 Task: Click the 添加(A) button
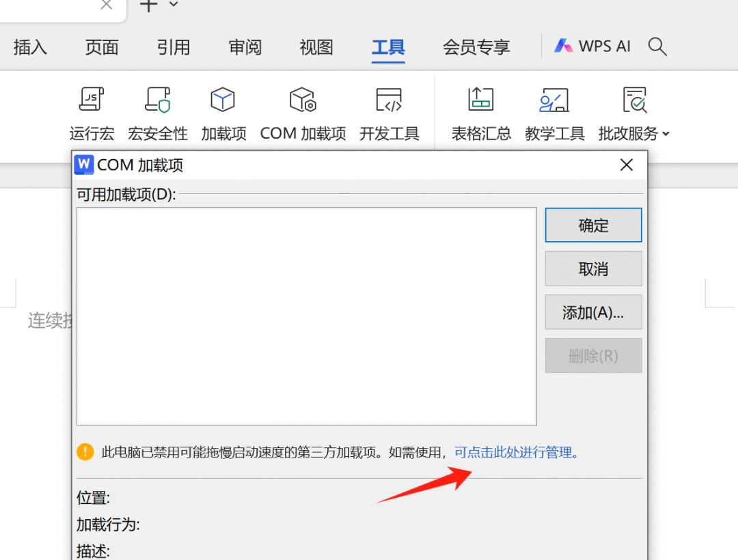point(593,312)
